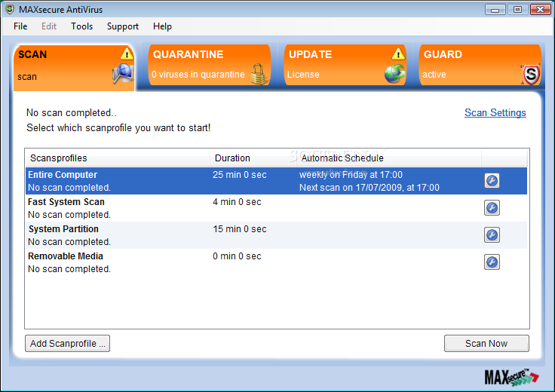Image resolution: width=555 pixels, height=392 pixels.
Task: Click the '15 min 0 sec' duration value
Action: [x=240, y=229]
